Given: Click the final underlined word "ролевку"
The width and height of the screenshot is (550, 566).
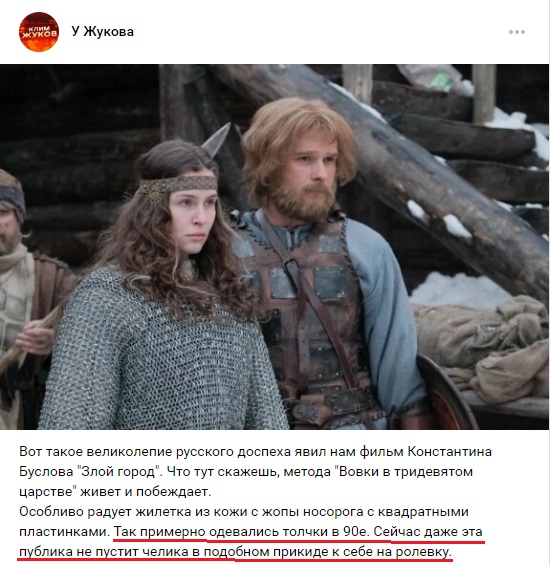Looking at the screenshot, I should [x=424, y=552].
